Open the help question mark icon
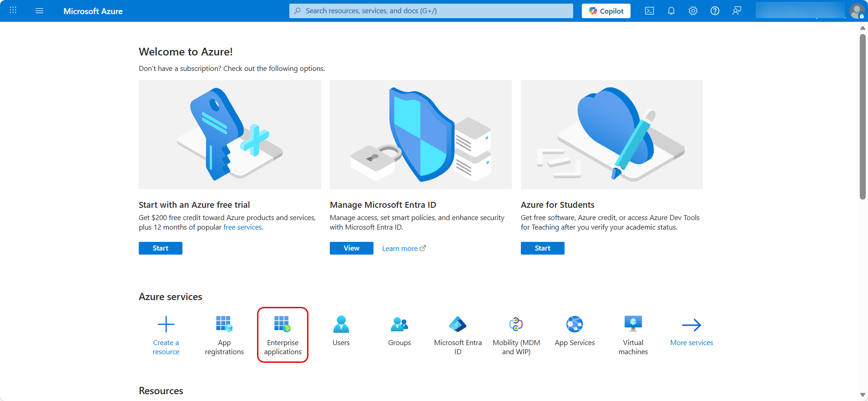This screenshot has width=868, height=401. click(715, 11)
